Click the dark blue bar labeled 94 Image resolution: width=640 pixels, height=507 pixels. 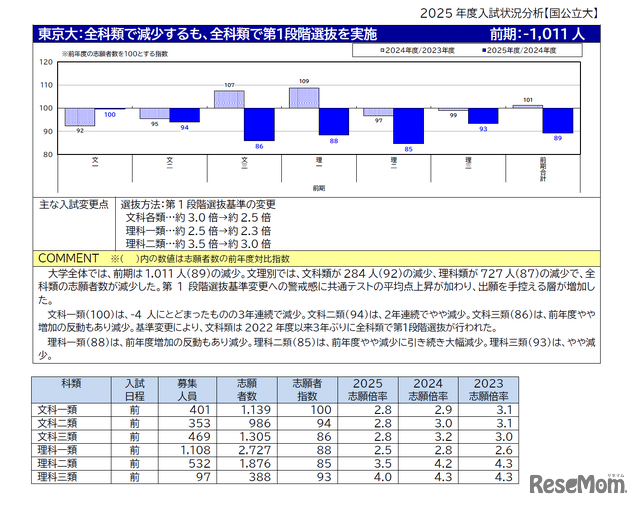(x=184, y=115)
